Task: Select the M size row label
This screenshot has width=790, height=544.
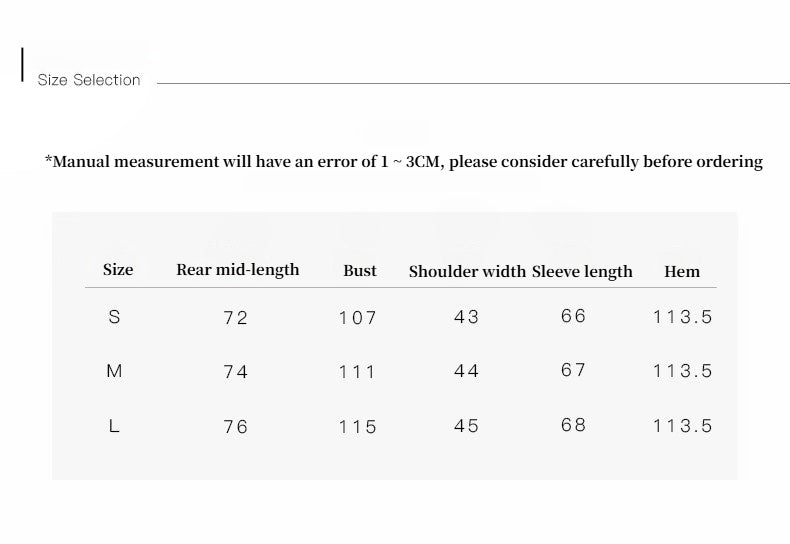Action: pos(114,371)
